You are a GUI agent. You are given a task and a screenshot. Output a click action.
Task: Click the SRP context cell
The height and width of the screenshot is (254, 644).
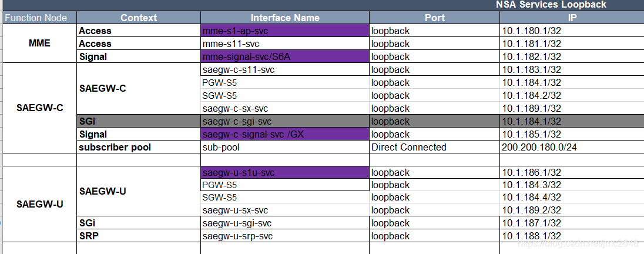tap(139, 236)
